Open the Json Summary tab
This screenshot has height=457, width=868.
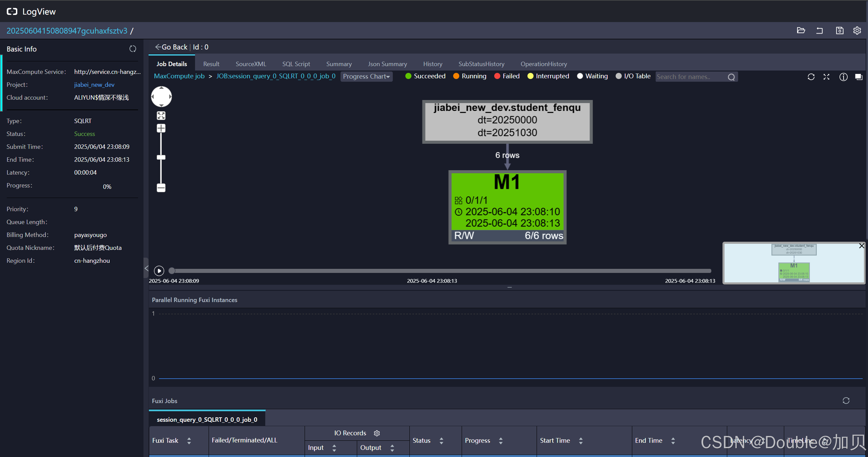pos(387,64)
